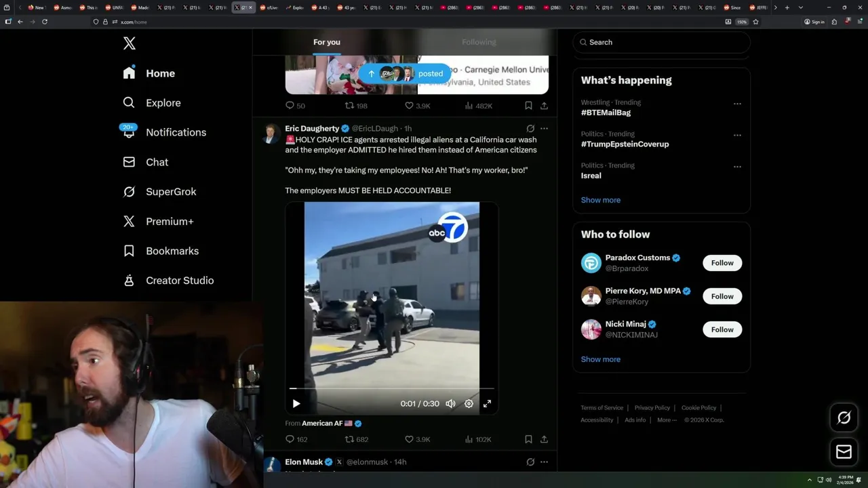
Task: Repost the top post with 198 reposts
Action: (x=356, y=106)
